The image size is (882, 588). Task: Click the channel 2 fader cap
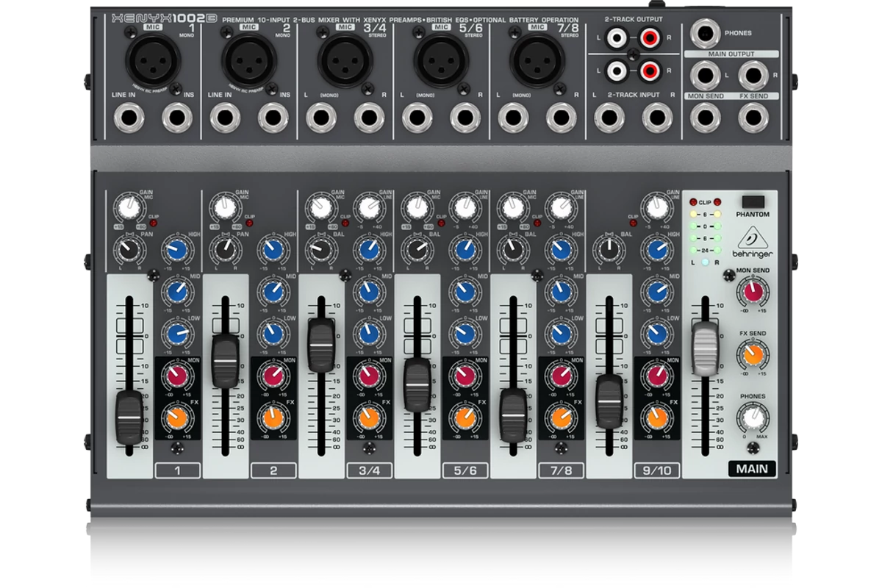tap(225, 360)
